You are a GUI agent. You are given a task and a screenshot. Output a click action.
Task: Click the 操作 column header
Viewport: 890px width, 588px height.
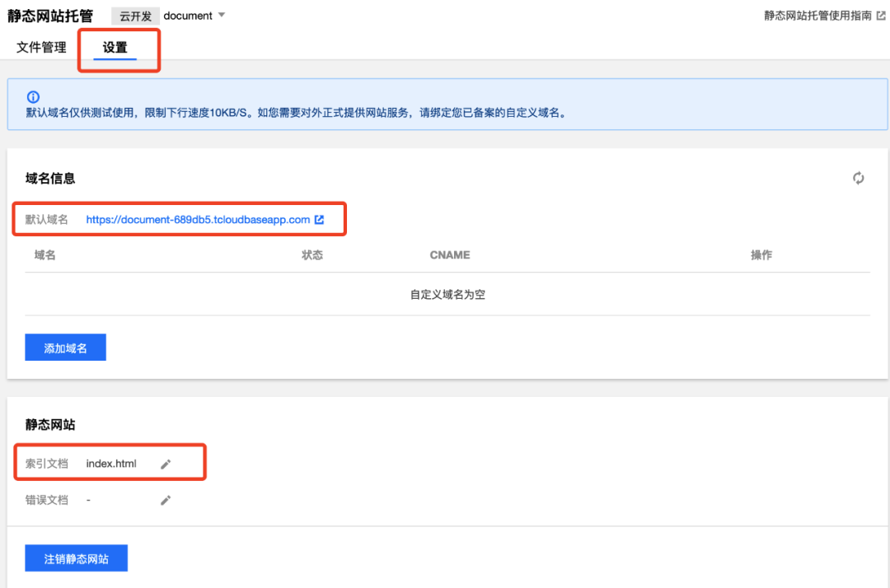coord(761,255)
